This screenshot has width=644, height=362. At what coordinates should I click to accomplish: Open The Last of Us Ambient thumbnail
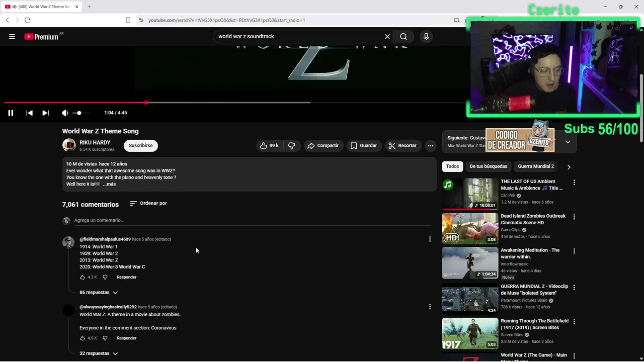470,194
